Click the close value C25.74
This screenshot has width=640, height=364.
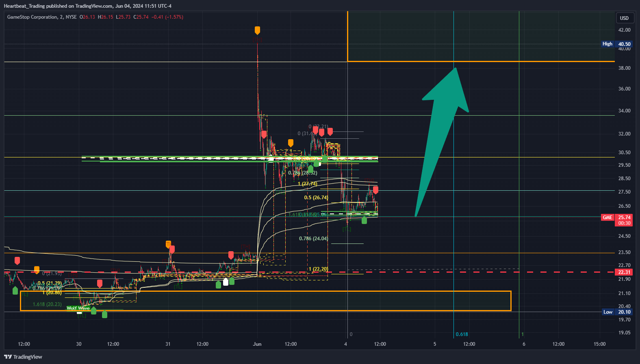pos(141,17)
